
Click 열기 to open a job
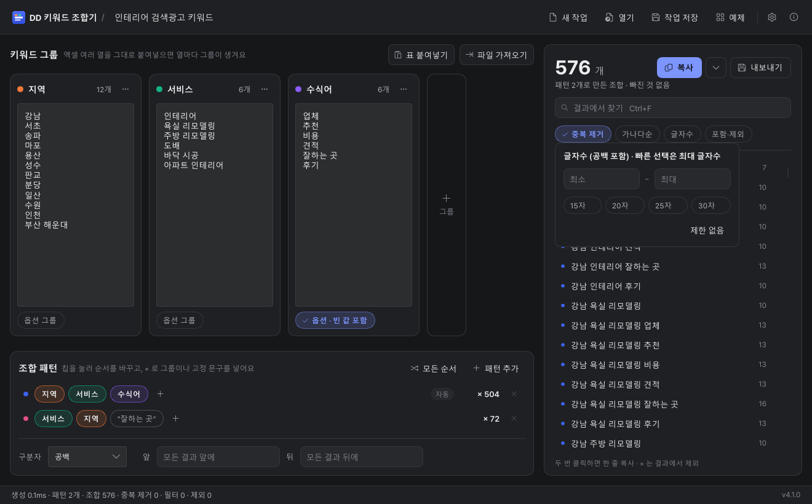click(x=619, y=17)
